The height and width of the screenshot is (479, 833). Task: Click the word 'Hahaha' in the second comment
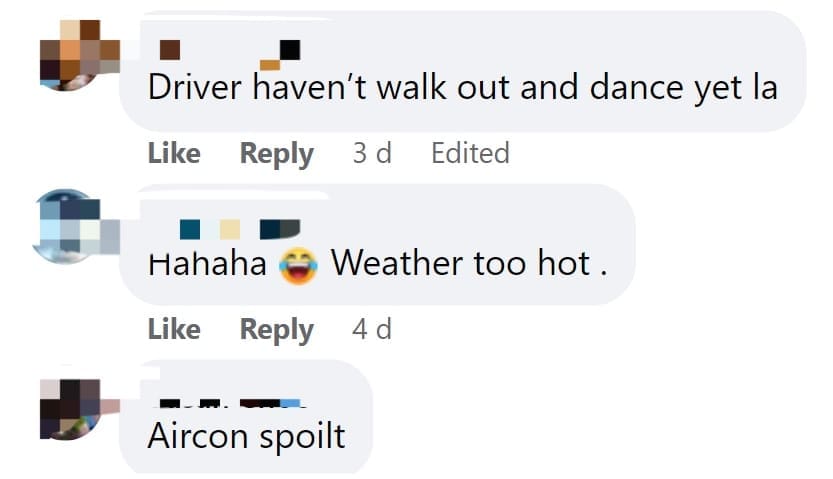tap(207, 263)
